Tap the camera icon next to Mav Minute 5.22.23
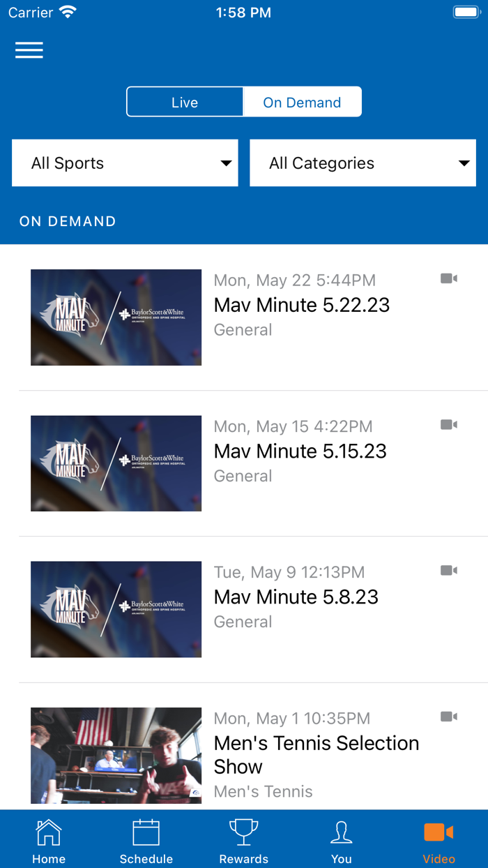The height and width of the screenshot is (868, 488). [x=450, y=277]
